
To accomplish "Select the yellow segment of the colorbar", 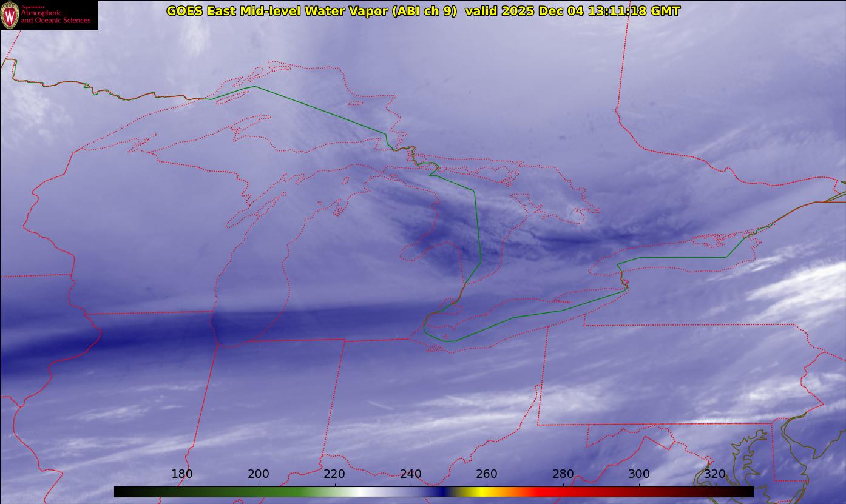I will pyautogui.click(x=481, y=492).
